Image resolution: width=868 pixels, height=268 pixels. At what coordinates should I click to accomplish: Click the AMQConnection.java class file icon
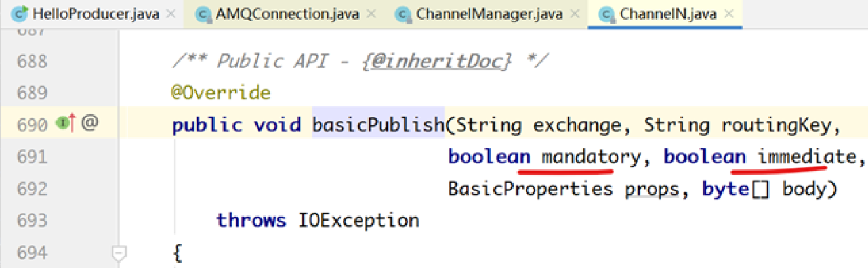(205, 13)
